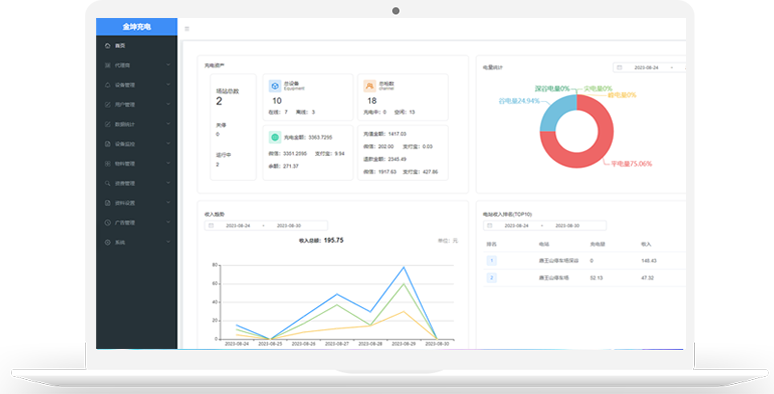Image resolution: width=774 pixels, height=394 pixels.
Task: Click the calendar icon in 电量统计 date picker
Action: (619, 67)
